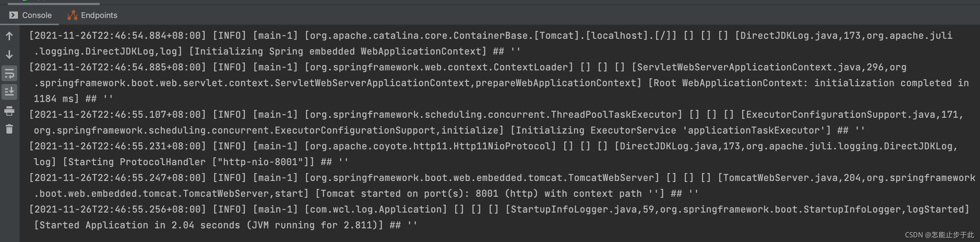
Task: Toggle the Soft-Wrap console option
Action: pos(10,74)
